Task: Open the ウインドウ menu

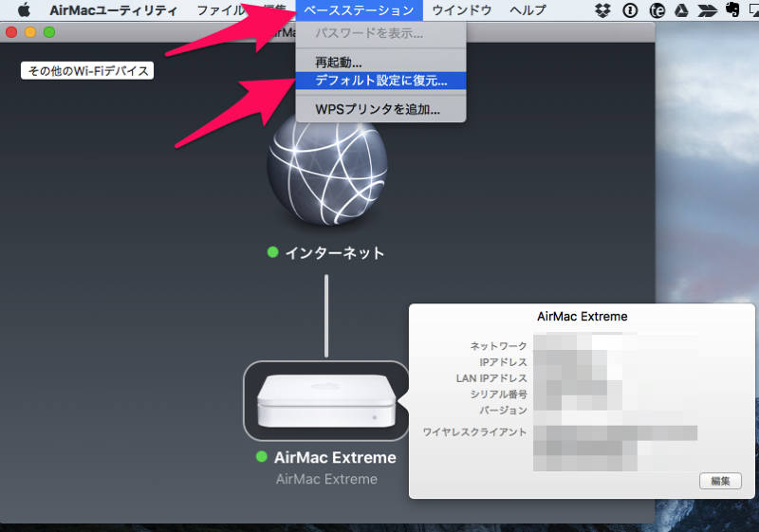Action: click(x=462, y=10)
